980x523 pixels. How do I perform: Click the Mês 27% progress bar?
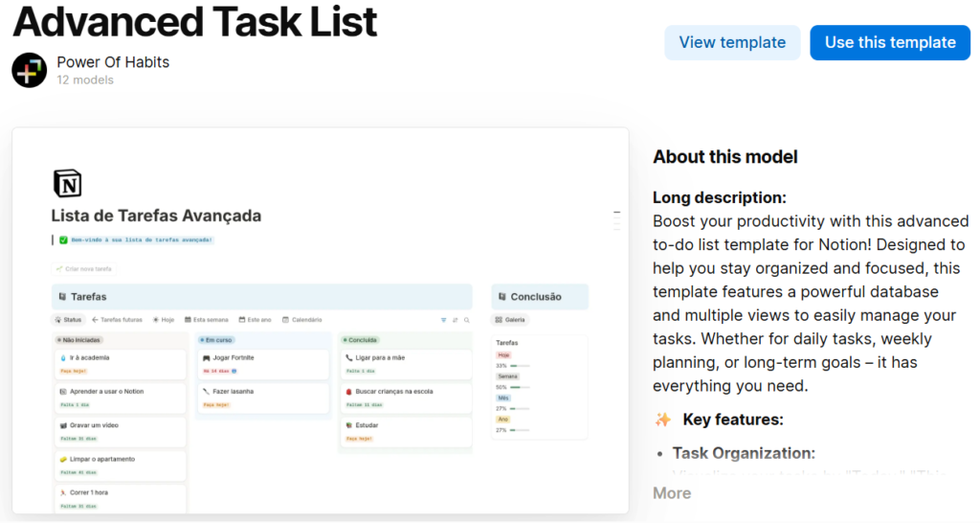[x=520, y=408]
